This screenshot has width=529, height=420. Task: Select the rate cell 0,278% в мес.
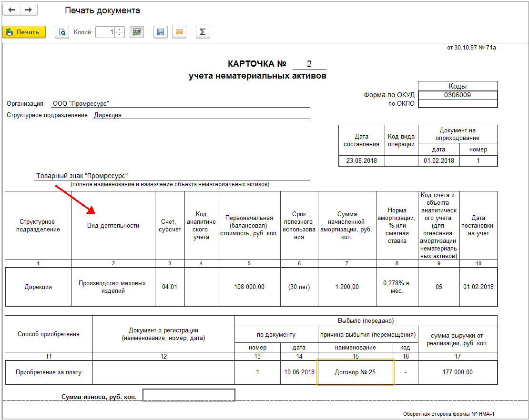pyautogui.click(x=397, y=287)
